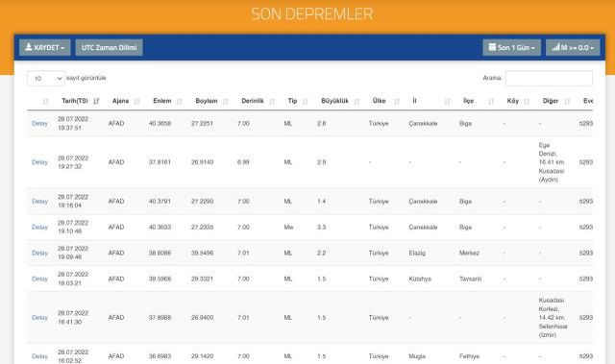This screenshot has width=615, height=364.
Task: Open the Son 1 Gün range dropdown
Action: click(511, 47)
